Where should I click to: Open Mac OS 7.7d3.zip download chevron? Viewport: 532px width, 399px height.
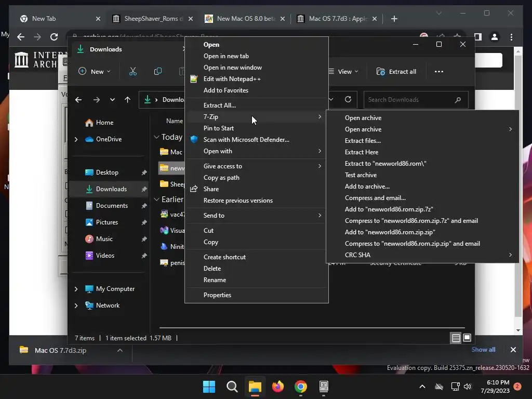(120, 350)
